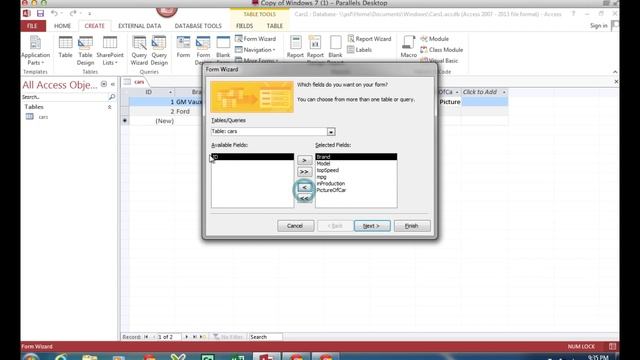This screenshot has height=360, width=640.
Task: Click the (New) record row cell
Action: 152,121
